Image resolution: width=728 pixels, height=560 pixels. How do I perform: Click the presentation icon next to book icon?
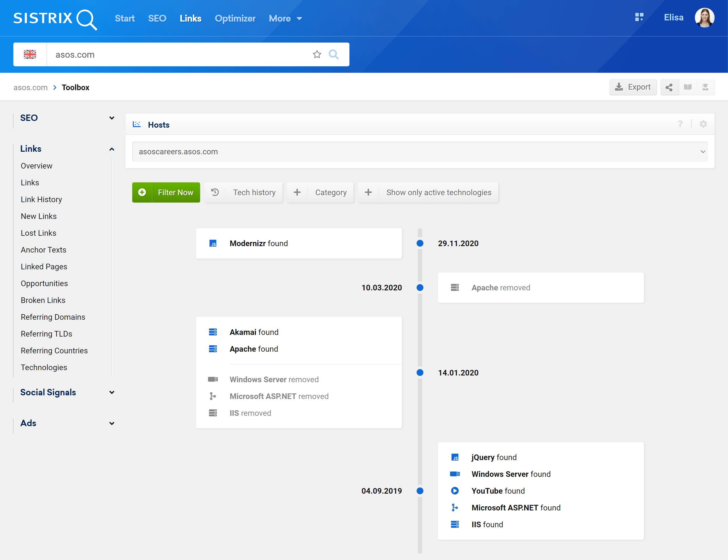click(x=705, y=87)
